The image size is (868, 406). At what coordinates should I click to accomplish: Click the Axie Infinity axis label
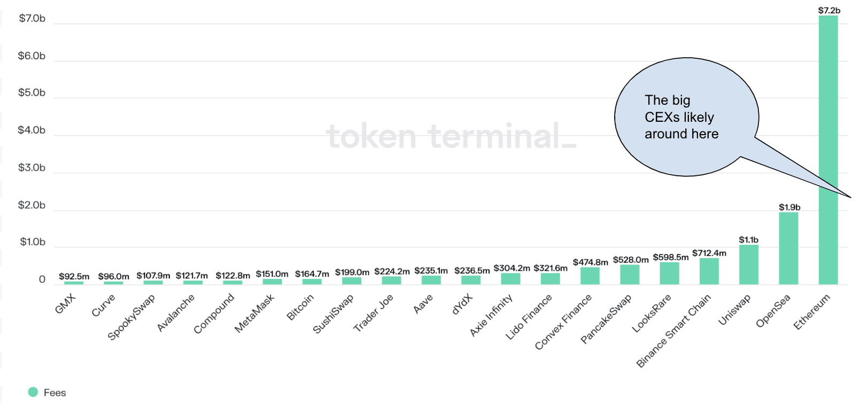coord(491,315)
